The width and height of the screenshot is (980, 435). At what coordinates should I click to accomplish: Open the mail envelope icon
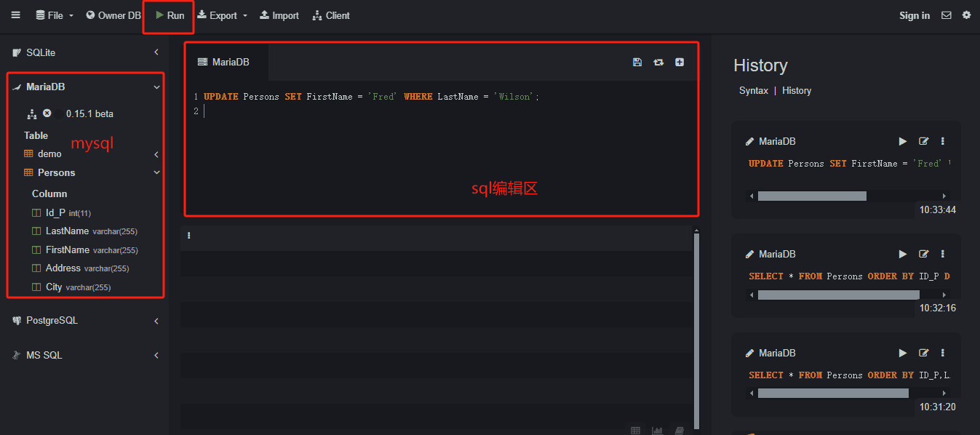[x=946, y=15]
